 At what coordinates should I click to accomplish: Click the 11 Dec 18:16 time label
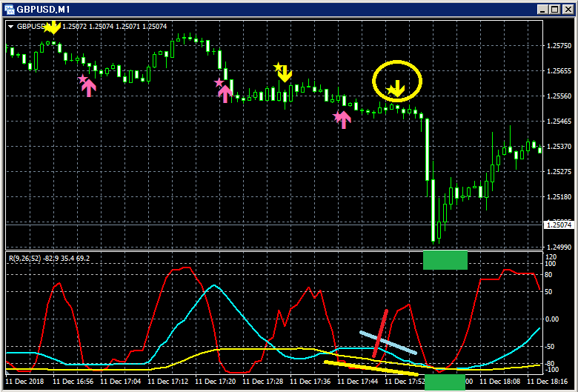548,381
